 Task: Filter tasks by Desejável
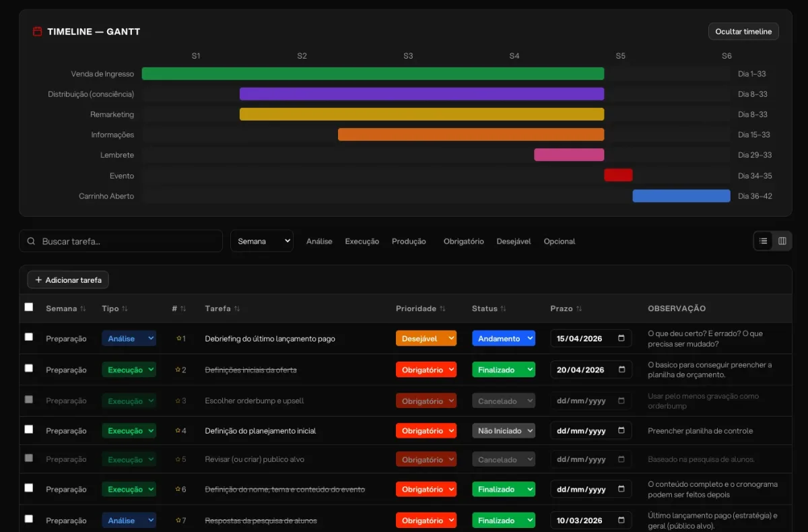pyautogui.click(x=514, y=241)
